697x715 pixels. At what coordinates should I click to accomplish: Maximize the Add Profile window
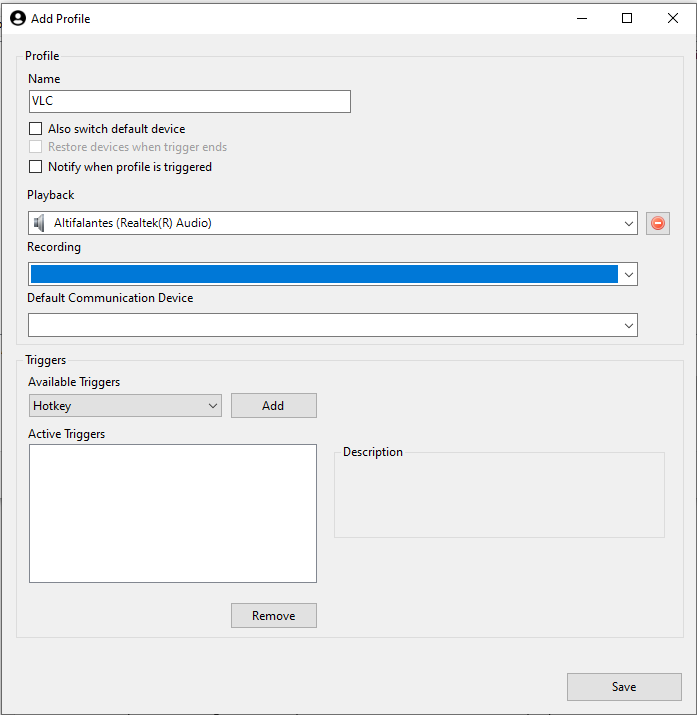pos(627,18)
